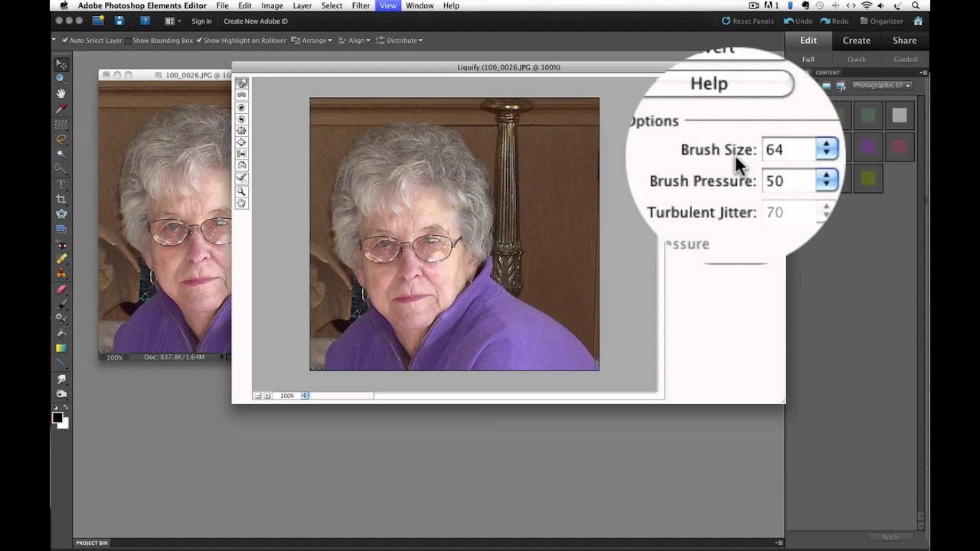The height and width of the screenshot is (551, 980).
Task: Select the Red Eye Removal tool
Action: pyautogui.click(x=61, y=244)
